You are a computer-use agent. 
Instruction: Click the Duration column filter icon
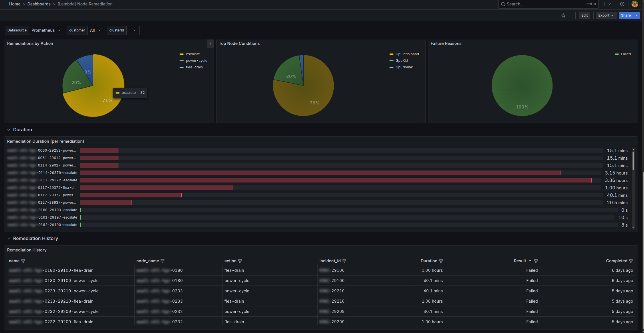pos(441,261)
